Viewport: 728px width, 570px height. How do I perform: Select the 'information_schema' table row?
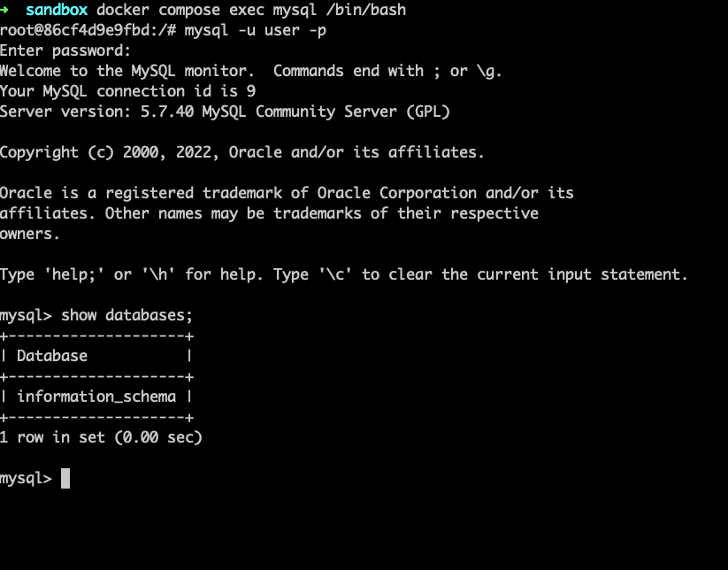(96, 397)
